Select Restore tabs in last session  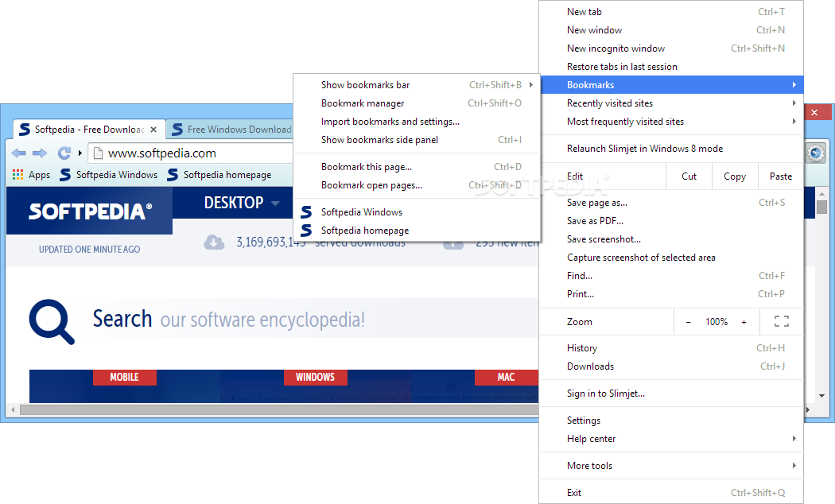[x=671, y=67]
